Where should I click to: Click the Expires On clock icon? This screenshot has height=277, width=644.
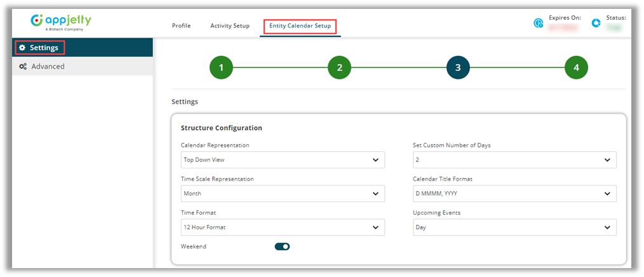(x=539, y=23)
